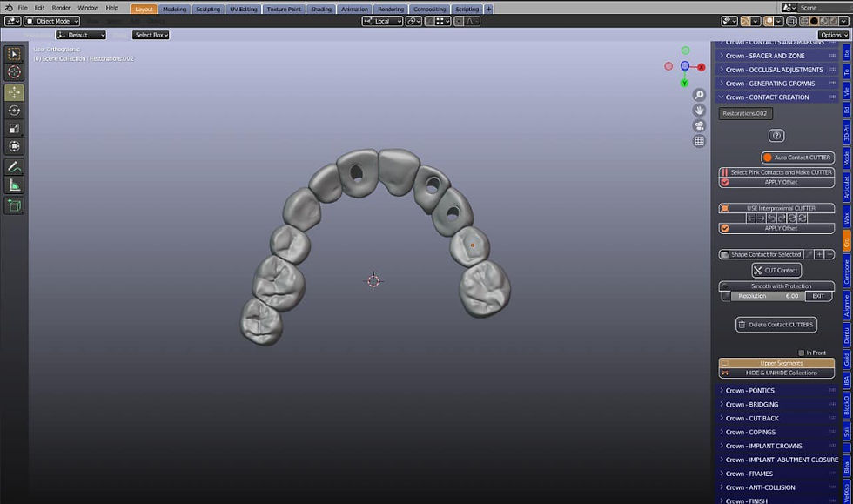Switch orthographic/perspective grid icon
This screenshot has height=504, width=853.
click(699, 141)
